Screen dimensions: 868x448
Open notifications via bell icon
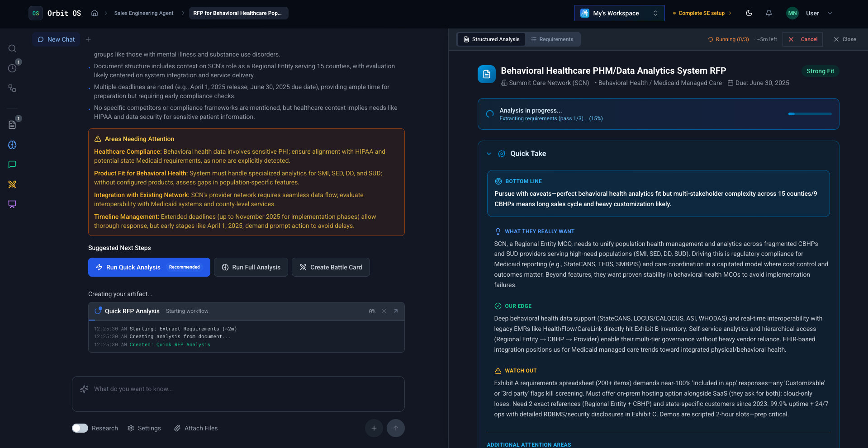click(x=768, y=13)
